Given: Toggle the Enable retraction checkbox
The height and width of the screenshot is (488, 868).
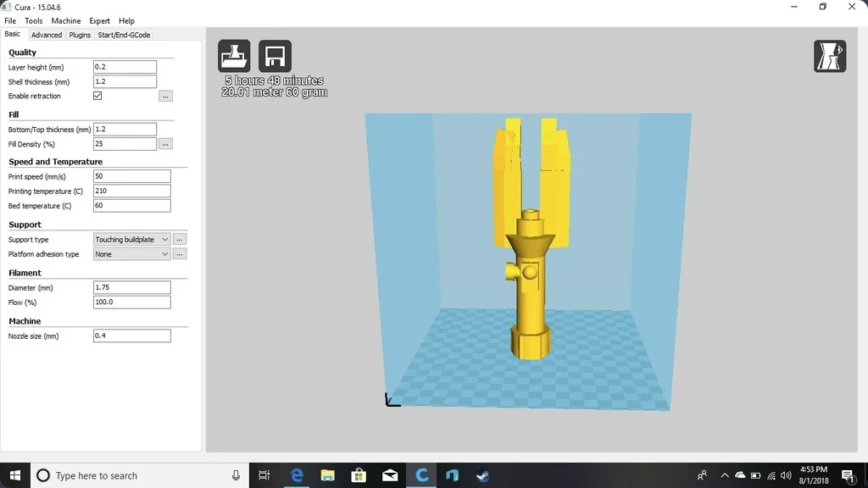Looking at the screenshot, I should [x=97, y=96].
